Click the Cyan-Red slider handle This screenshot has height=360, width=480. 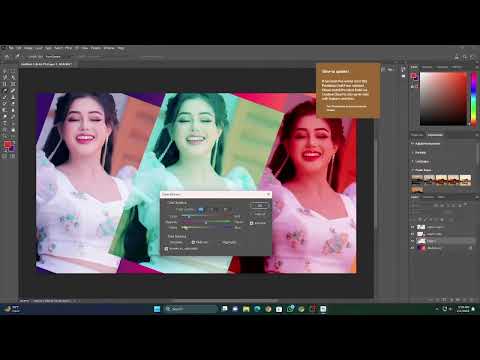pos(189,217)
